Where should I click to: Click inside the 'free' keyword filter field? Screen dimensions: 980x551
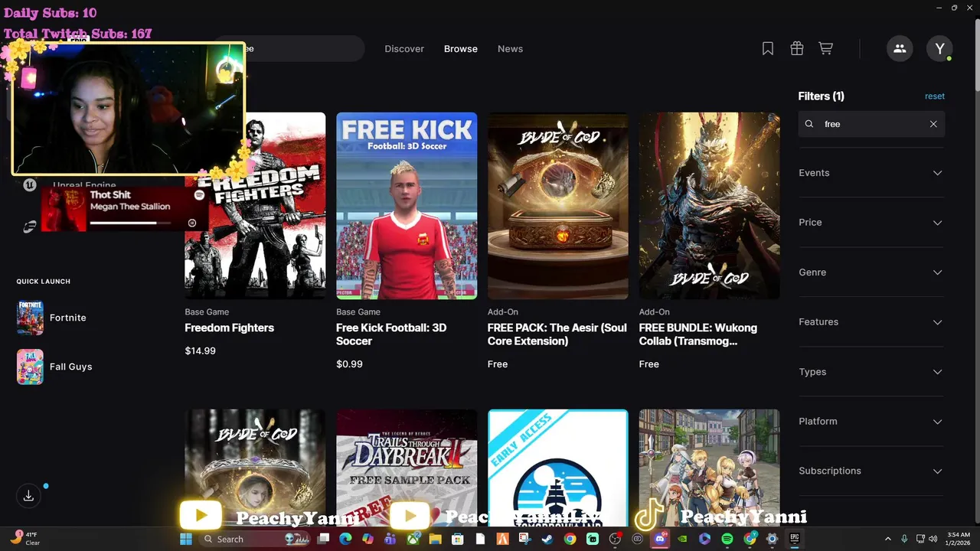click(871, 124)
